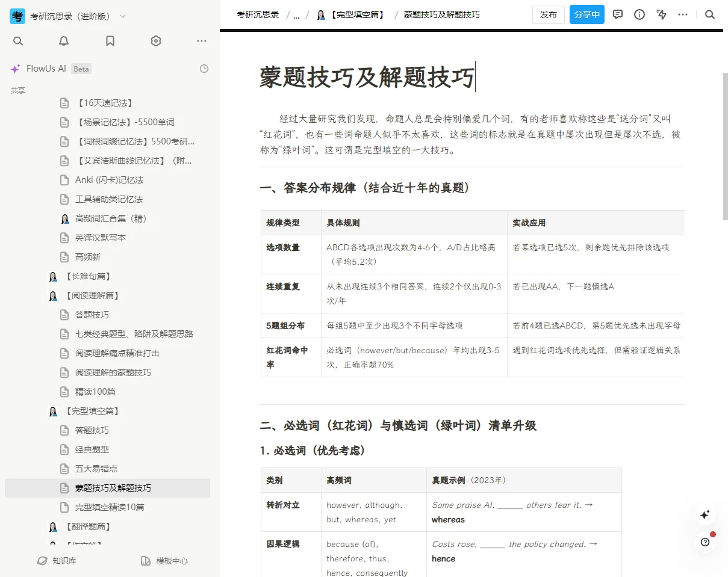
Task: Click heading 一、答案分布规律
Action: 364,188
